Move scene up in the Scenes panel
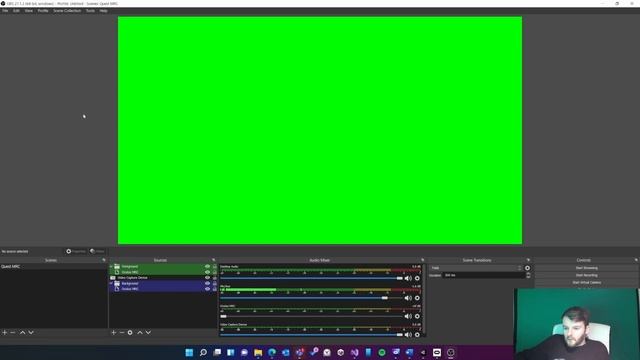 point(22,333)
